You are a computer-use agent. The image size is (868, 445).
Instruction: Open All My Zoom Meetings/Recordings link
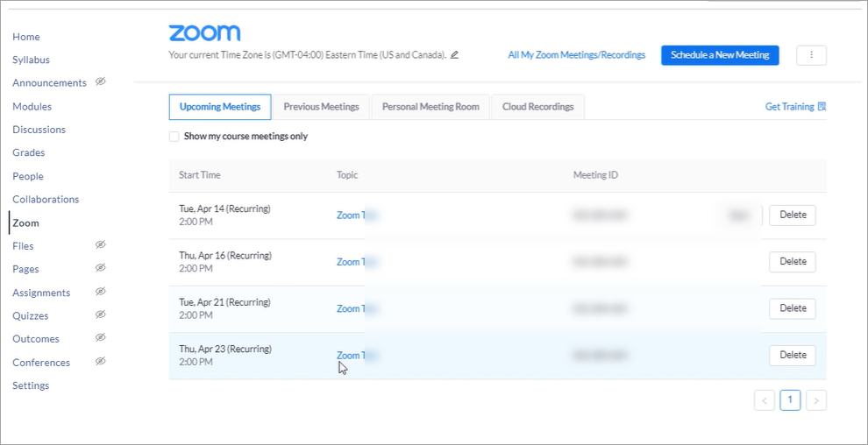(x=577, y=55)
